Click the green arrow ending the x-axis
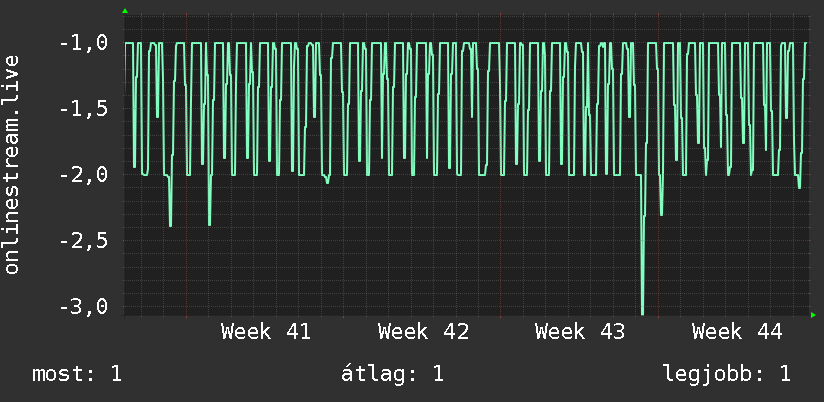The image size is (824, 402). coord(813,315)
